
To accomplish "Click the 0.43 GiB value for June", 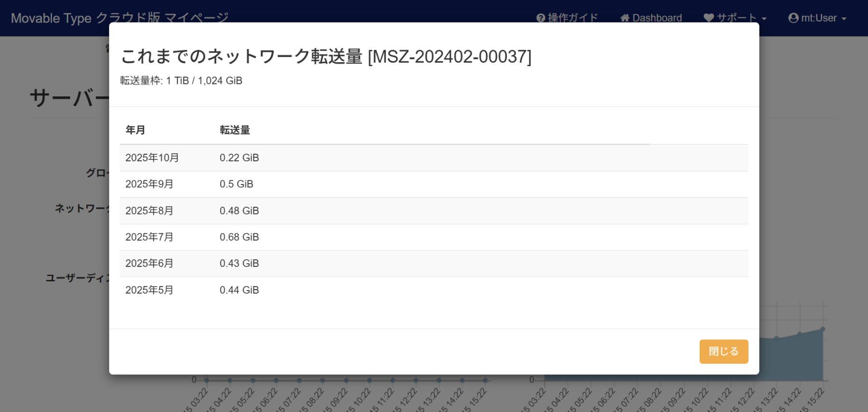I will click(239, 264).
